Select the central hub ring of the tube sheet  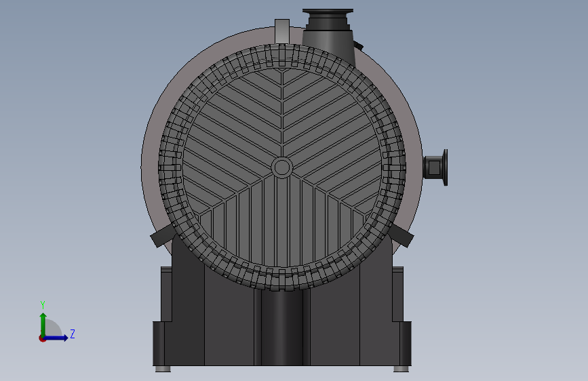(281, 167)
